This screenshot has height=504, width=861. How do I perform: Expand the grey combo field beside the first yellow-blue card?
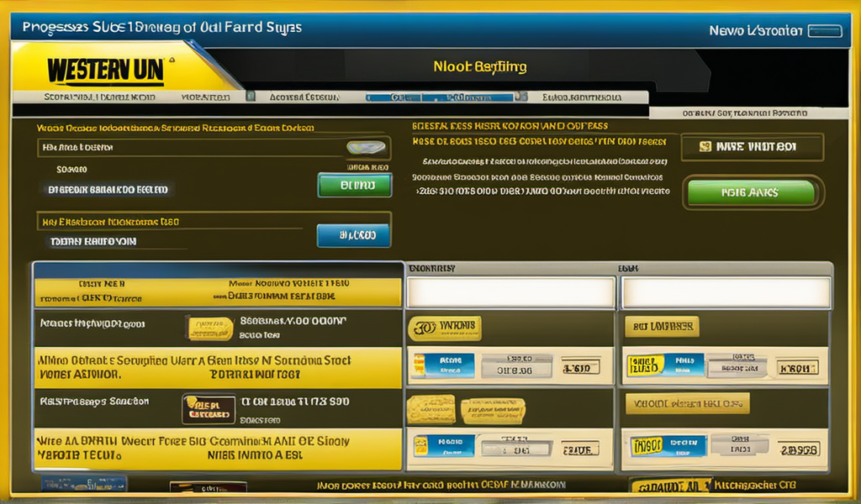[x=737, y=365]
